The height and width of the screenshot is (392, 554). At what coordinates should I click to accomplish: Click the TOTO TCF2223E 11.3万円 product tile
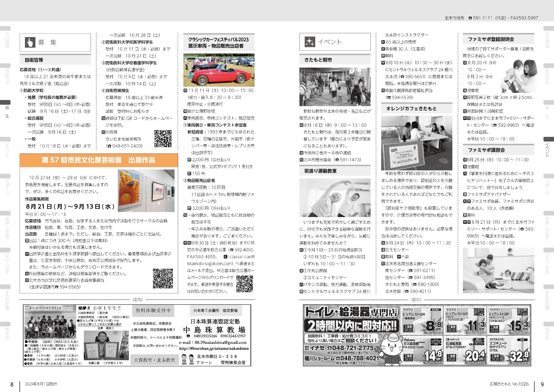465,320
